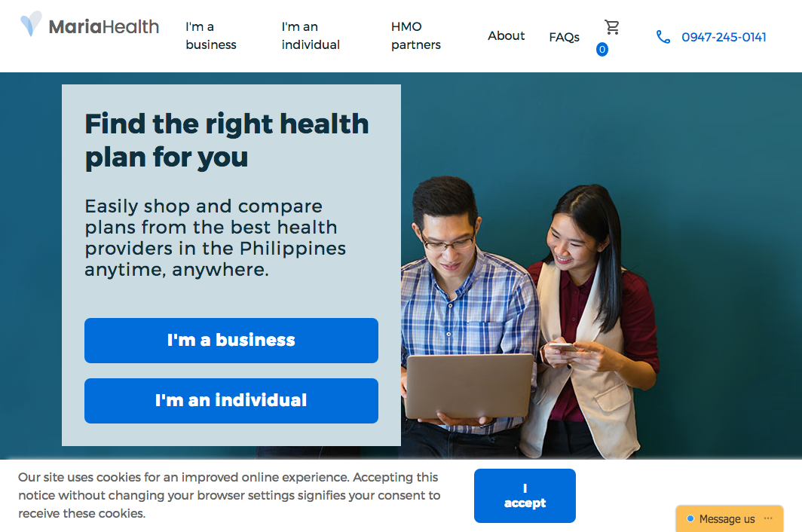Call the 0947-245-0141 phone link
The height and width of the screenshot is (532, 802).
[724, 37]
